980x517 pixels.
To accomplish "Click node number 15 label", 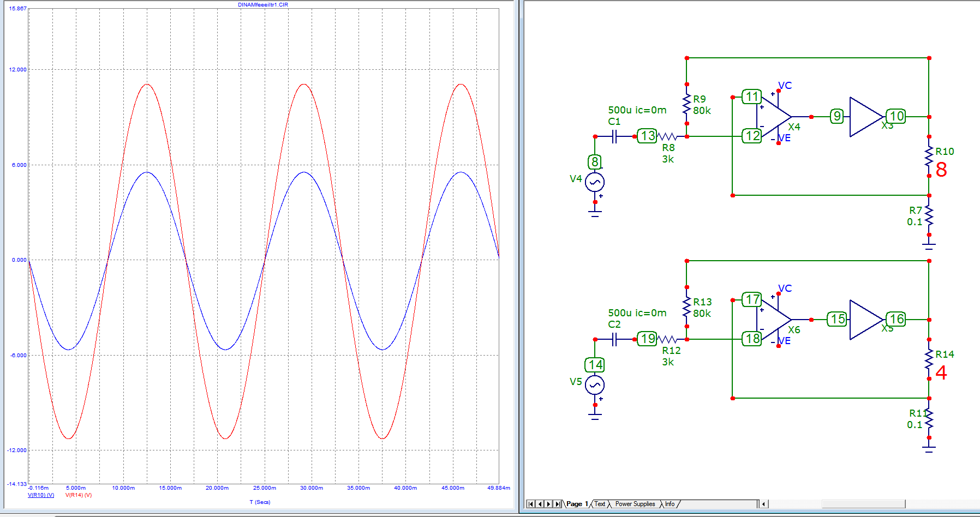I will tap(837, 319).
